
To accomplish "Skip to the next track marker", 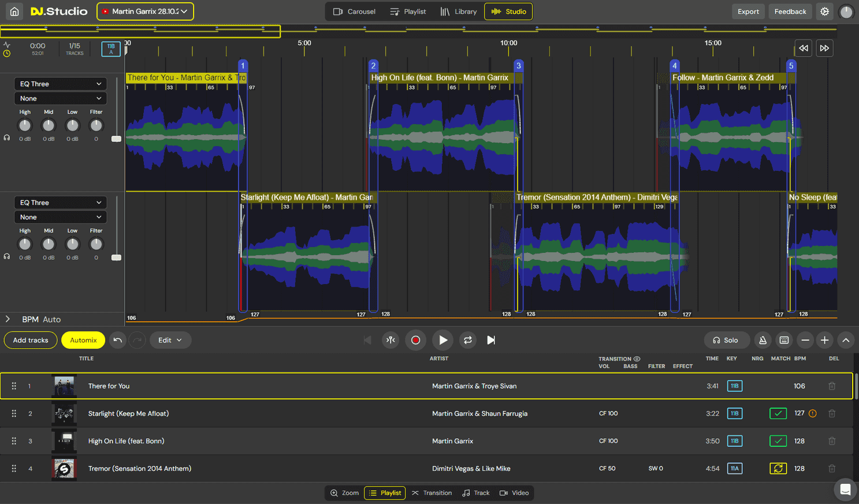I will (491, 340).
